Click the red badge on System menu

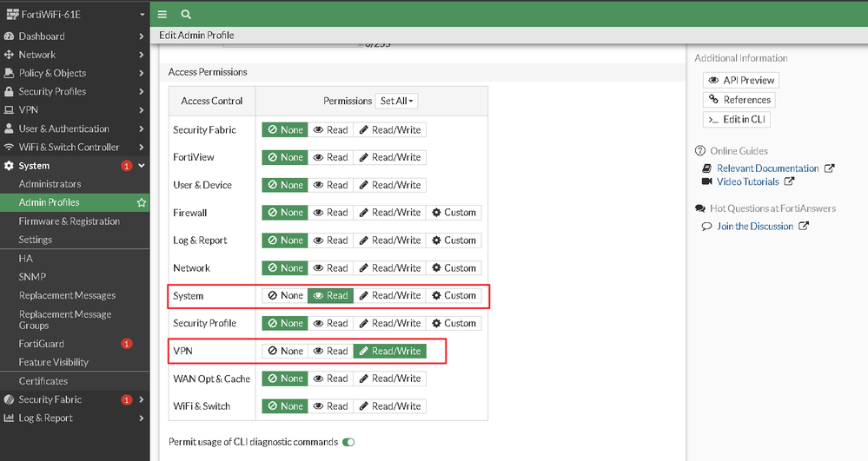click(x=127, y=166)
